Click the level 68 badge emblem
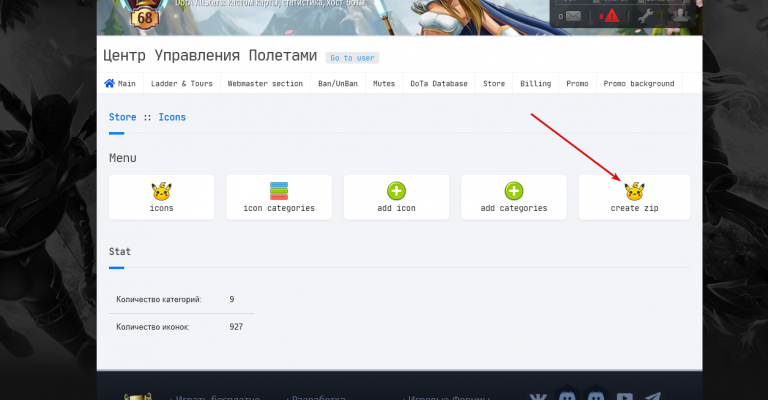The width and height of the screenshot is (768, 400). point(144,16)
